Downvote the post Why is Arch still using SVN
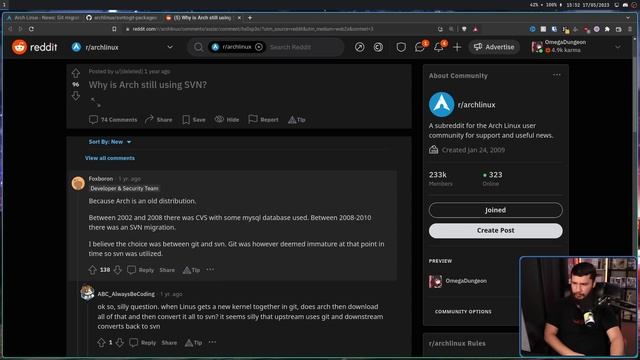The width and height of the screenshot is (640, 360). pyautogui.click(x=76, y=96)
